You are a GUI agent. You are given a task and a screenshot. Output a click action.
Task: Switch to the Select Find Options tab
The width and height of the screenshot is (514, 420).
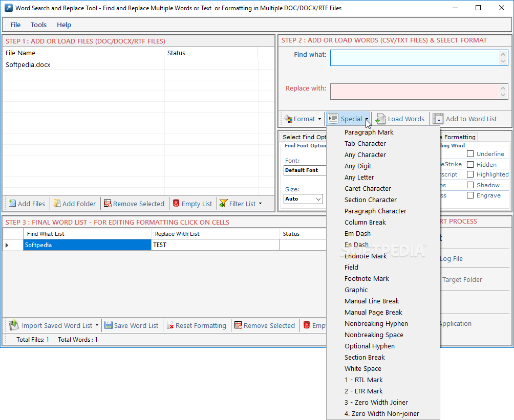click(304, 137)
